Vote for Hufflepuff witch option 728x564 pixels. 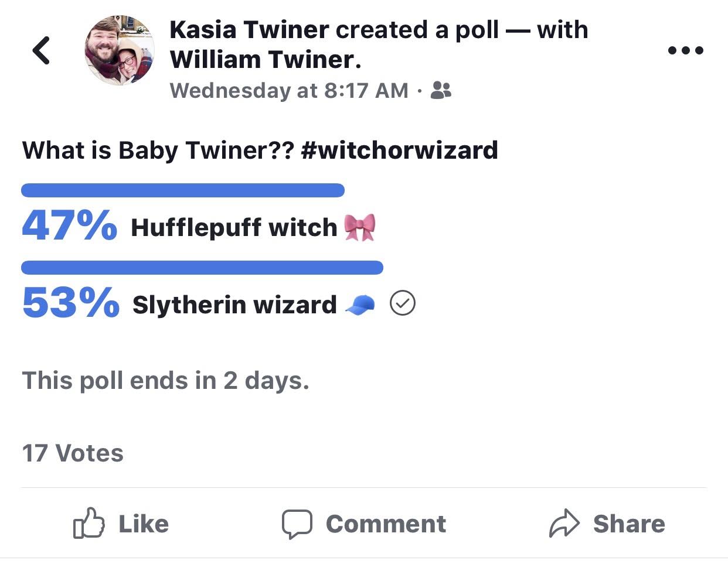(x=234, y=227)
